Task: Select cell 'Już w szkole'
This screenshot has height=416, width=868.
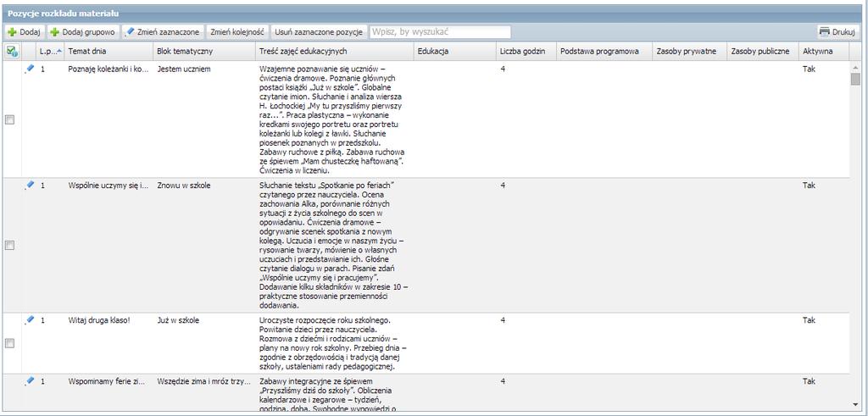Action: coord(178,320)
